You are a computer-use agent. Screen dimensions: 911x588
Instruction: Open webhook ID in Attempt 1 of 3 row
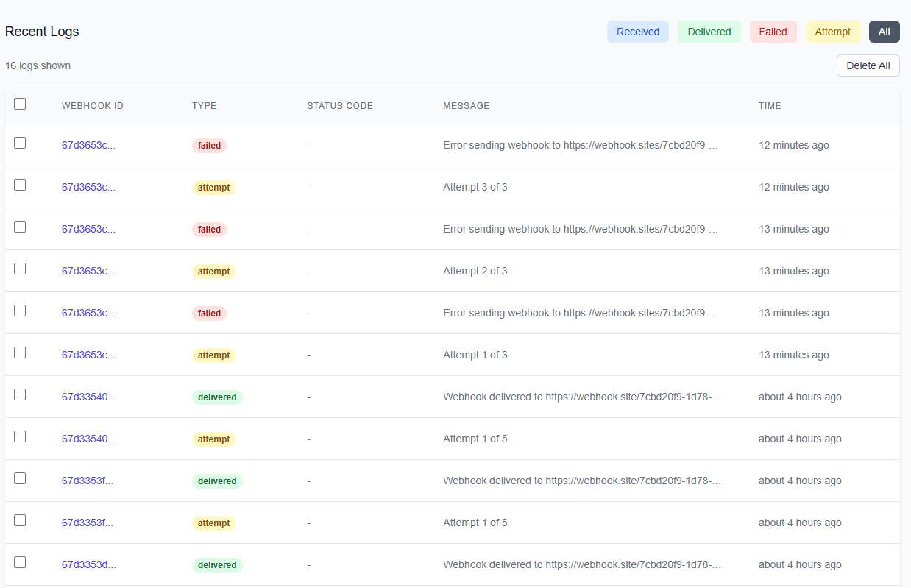click(88, 355)
